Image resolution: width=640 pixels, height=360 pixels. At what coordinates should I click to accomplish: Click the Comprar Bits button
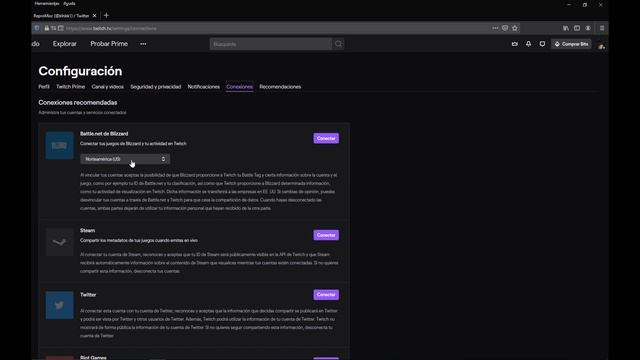pos(571,44)
